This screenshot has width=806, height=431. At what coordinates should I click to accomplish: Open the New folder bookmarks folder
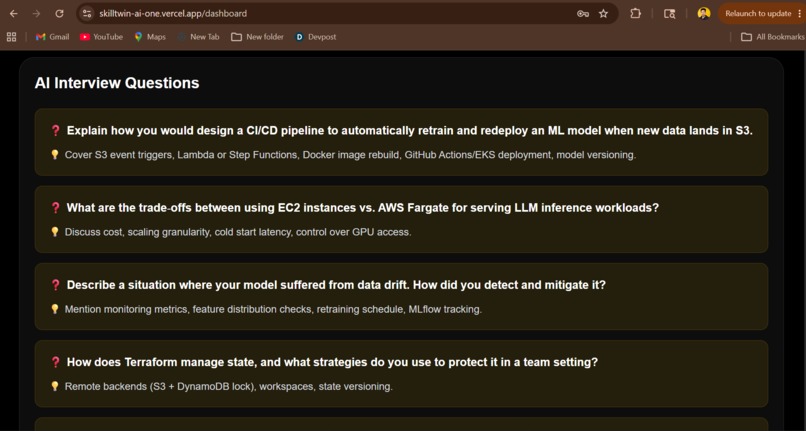click(x=257, y=37)
